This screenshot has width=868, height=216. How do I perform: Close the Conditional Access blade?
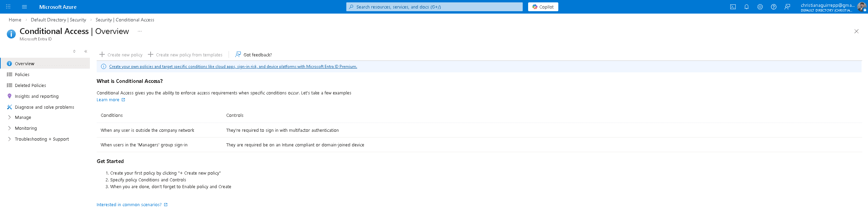coord(856,31)
